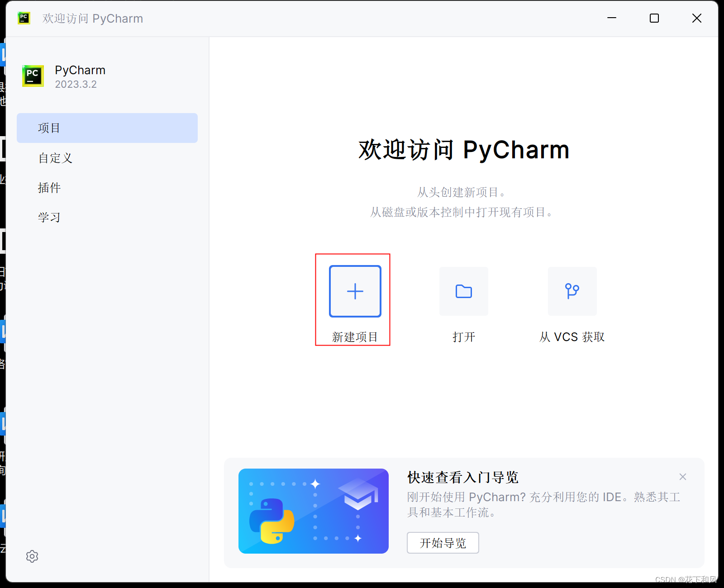
Task: Close the PyCharm welcome window
Action: tap(697, 18)
